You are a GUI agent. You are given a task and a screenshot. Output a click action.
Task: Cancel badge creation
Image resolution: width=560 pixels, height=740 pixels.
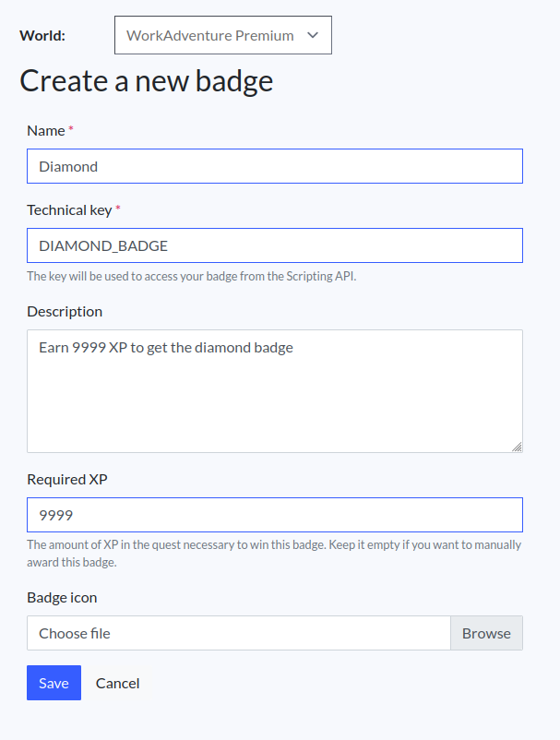click(x=117, y=683)
